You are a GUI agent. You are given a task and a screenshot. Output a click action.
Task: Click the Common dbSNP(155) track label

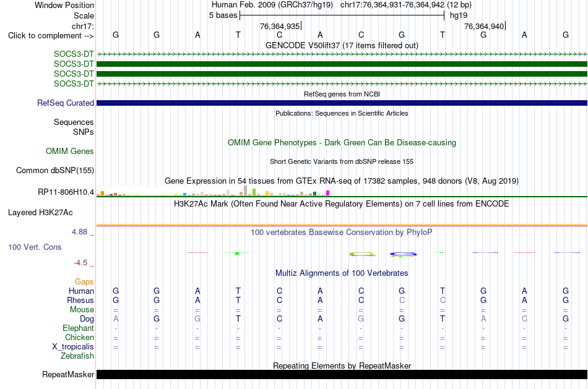click(54, 171)
